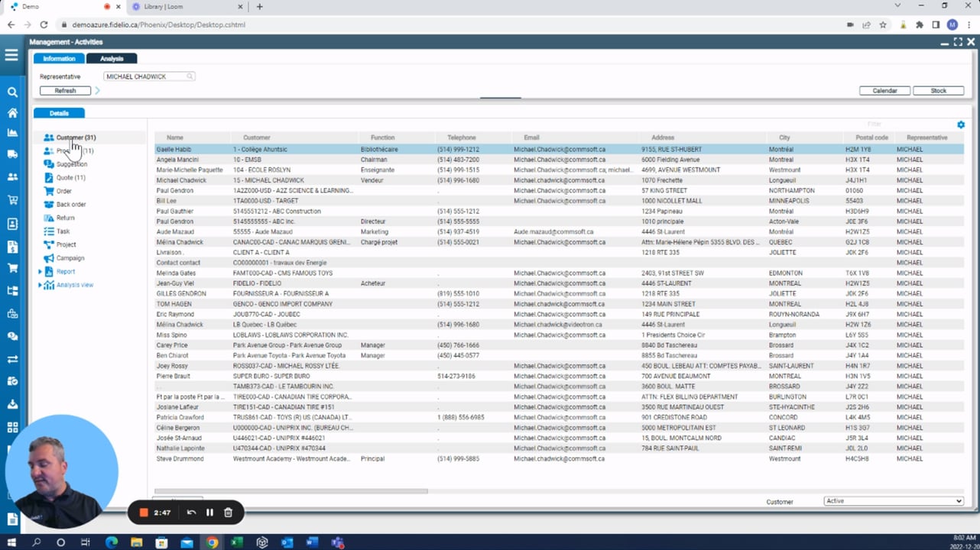Open the Chrome three-dot menu
This screenshot has height=550, width=980.
[969, 24]
